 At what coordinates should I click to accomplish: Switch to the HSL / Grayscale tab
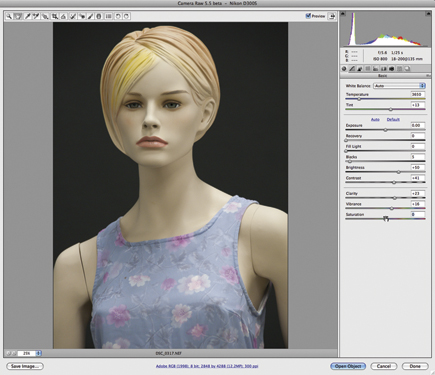tap(368, 69)
